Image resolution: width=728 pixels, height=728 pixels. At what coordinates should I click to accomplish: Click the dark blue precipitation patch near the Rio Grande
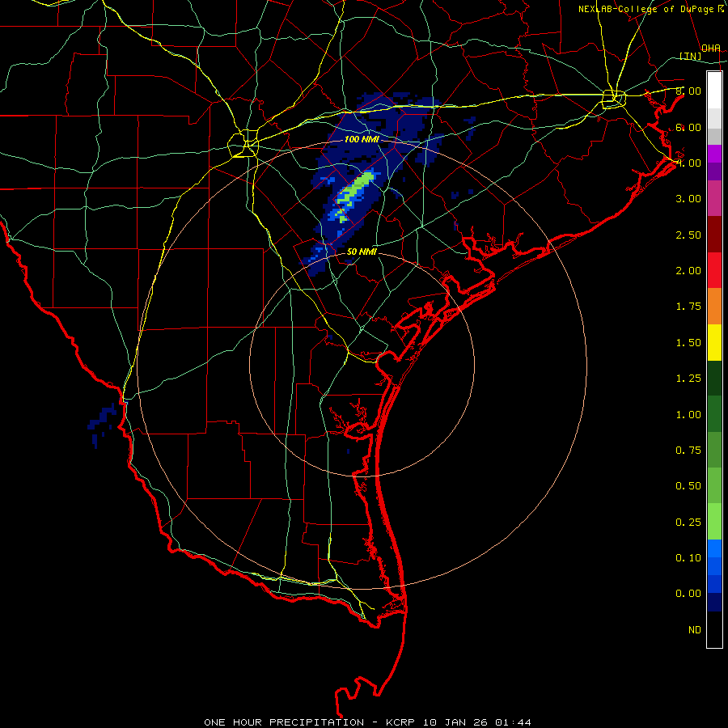click(x=103, y=424)
